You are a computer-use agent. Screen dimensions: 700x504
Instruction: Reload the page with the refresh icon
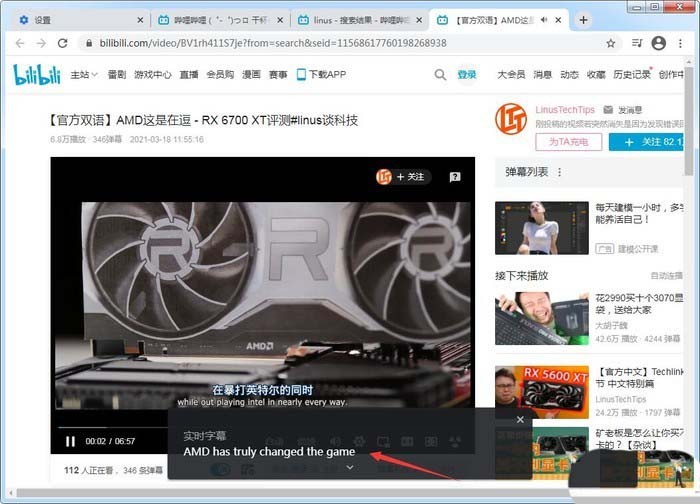tap(63, 43)
